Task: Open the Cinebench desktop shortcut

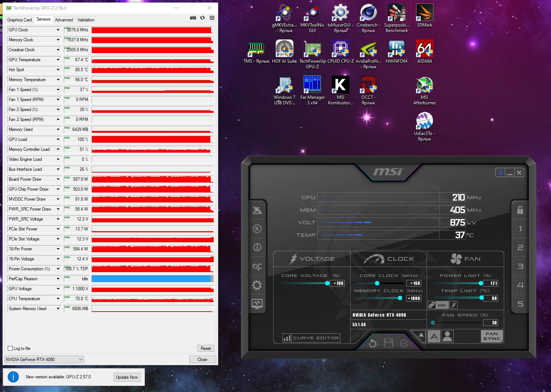Action: [x=368, y=18]
